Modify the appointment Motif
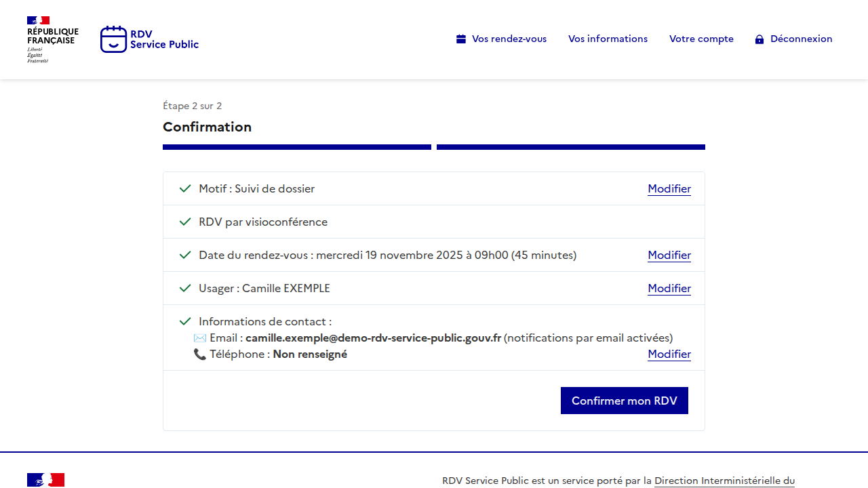This screenshot has height=488, width=868. coord(669,188)
